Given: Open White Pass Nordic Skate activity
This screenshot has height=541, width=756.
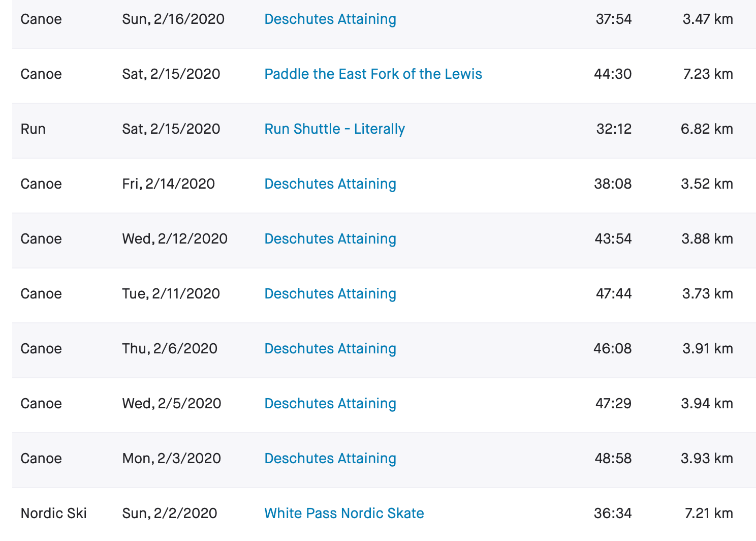Looking at the screenshot, I should click(344, 514).
